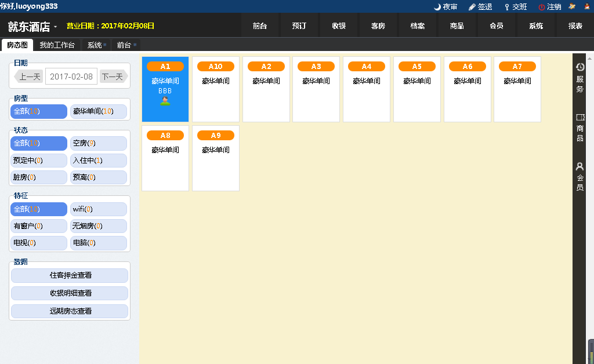This screenshot has width=594, height=364.
Task: Expand the 就东酒店 hotel dropdown arrow
Action: (x=56, y=27)
